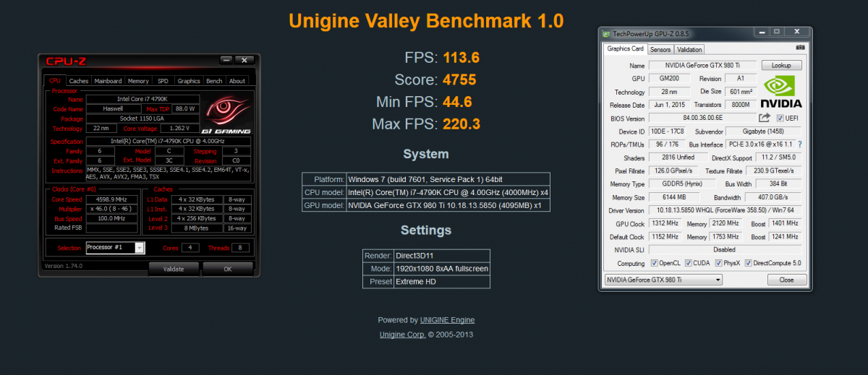Click the Core Speed value 4598.9 MHz
Viewport: 868px width, 375px height.
click(110, 199)
